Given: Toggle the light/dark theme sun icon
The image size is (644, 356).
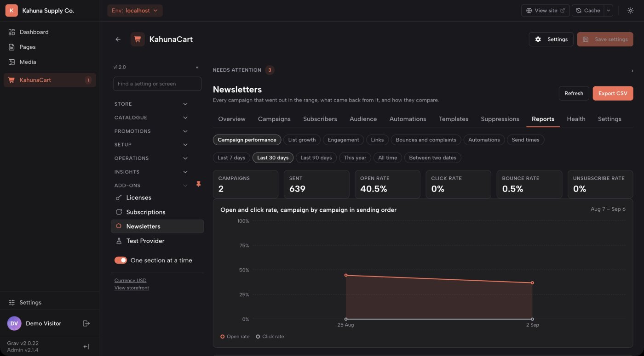Looking at the screenshot, I should click(630, 11).
